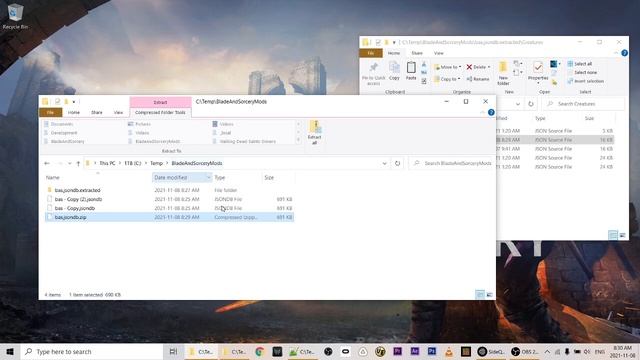Image resolution: width=640 pixels, height=360 pixels.
Task: Open the Recycle Bin desktop icon
Action: (x=16, y=16)
